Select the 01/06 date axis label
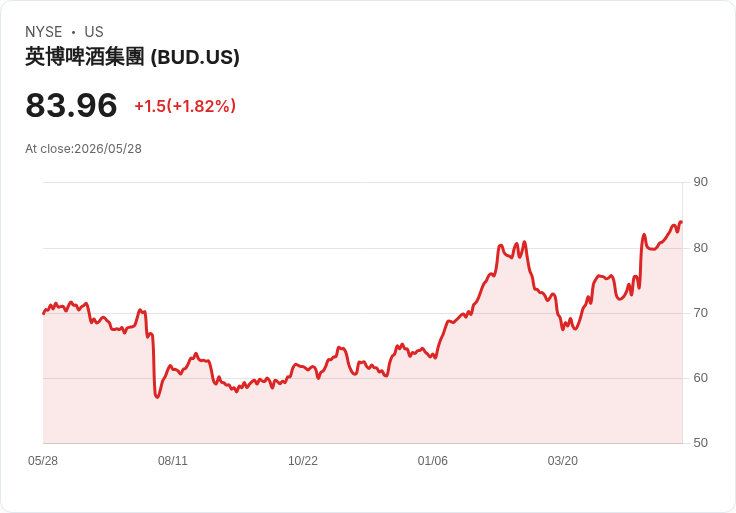The image size is (736, 513). [433, 461]
